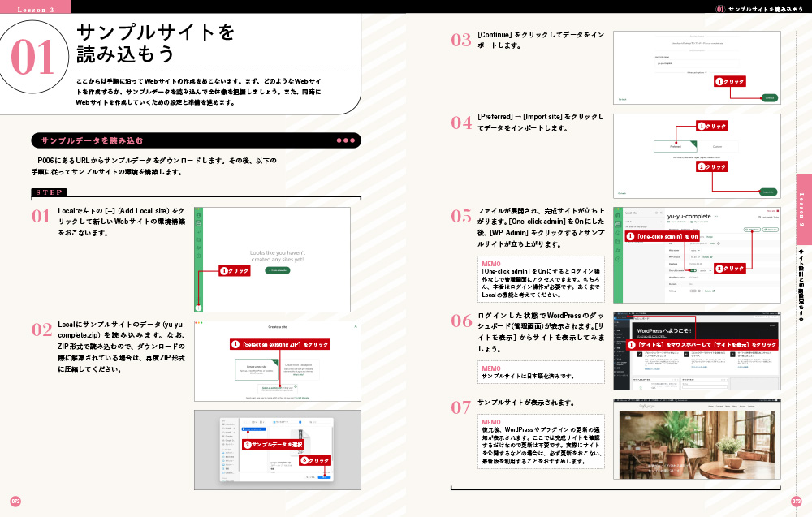Viewport: 812px width, 517px height.
Task: Open the PHP version dropdown
Action: tap(695, 257)
